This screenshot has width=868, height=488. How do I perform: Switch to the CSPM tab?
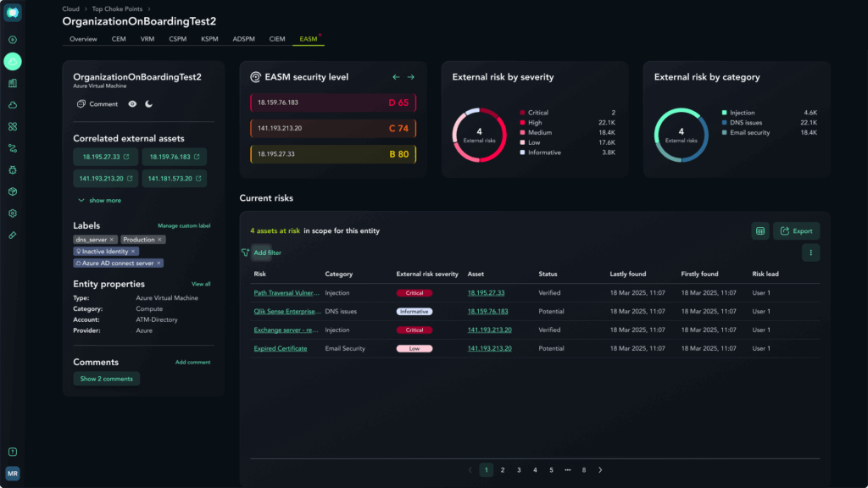coord(178,38)
